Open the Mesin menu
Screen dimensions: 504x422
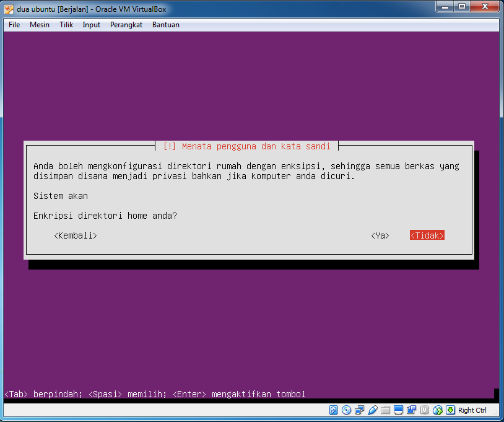click(40, 25)
